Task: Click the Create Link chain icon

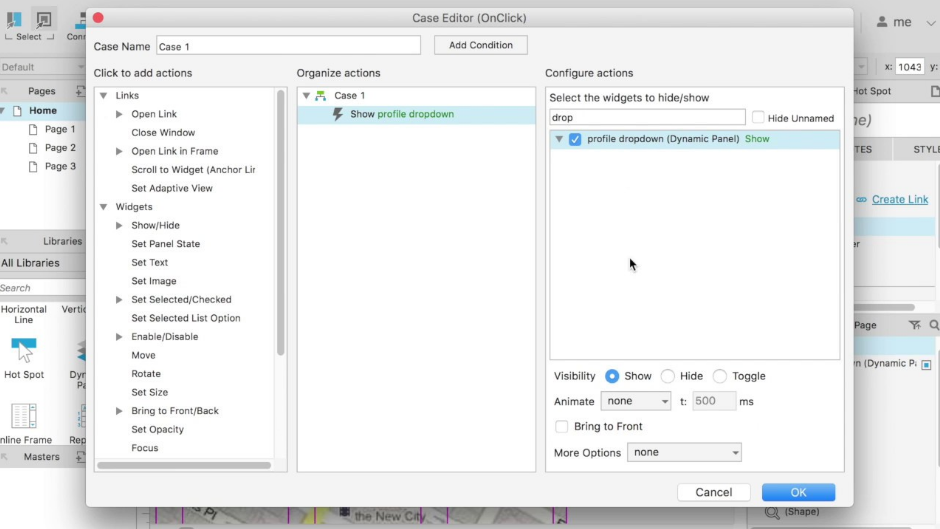Action: pyautogui.click(x=861, y=200)
